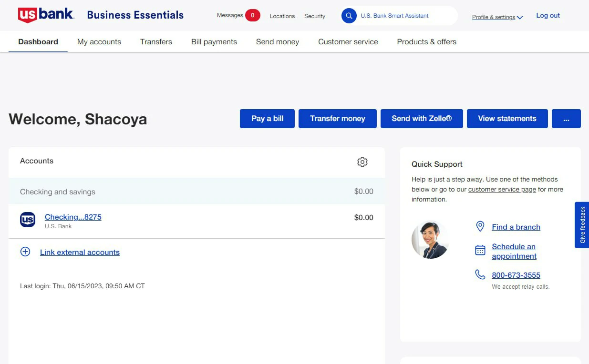Open the Locations link

[282, 16]
